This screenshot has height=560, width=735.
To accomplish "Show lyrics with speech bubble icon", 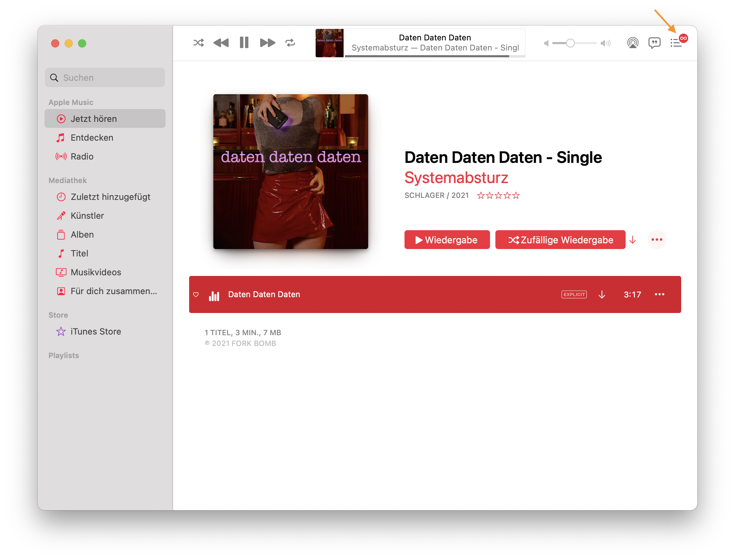I will point(654,43).
